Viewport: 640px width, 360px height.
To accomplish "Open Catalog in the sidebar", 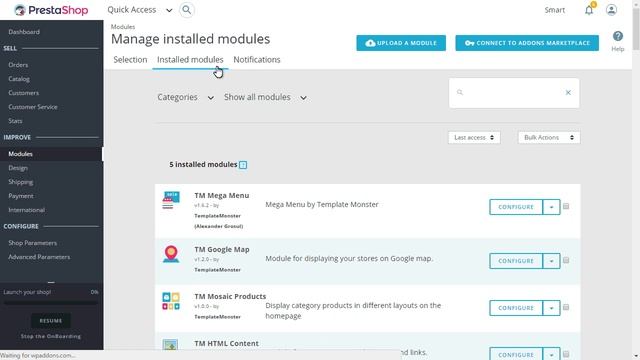I will [x=19, y=79].
